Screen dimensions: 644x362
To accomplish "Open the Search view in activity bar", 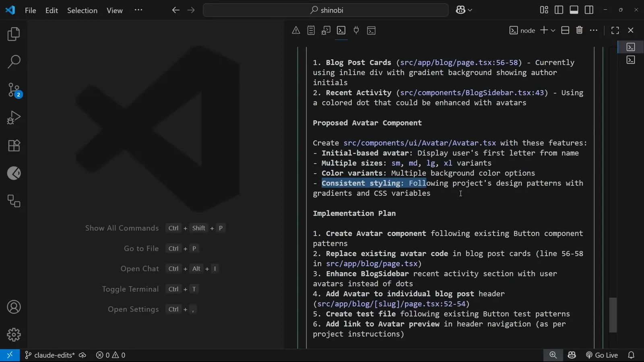I will pos(14,62).
